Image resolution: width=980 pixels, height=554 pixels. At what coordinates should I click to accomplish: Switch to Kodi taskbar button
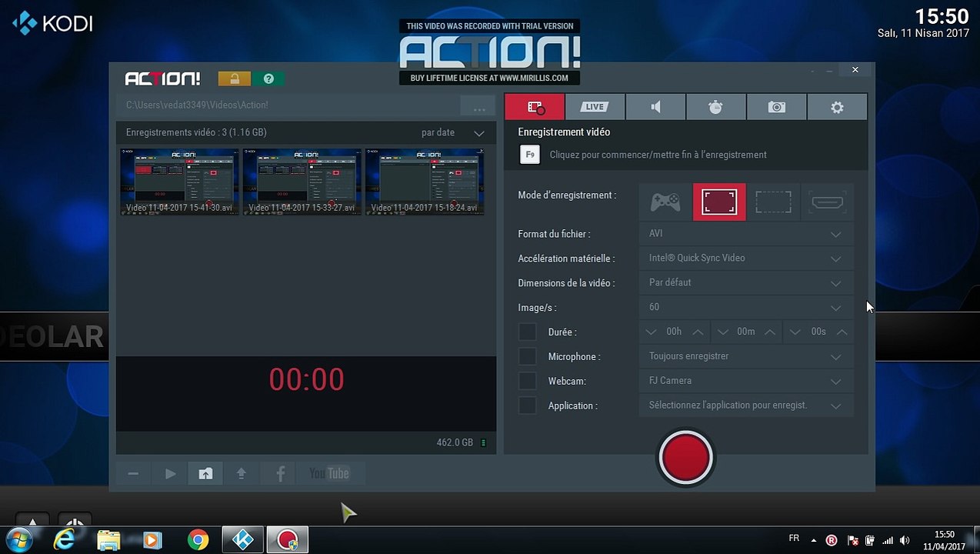click(243, 540)
